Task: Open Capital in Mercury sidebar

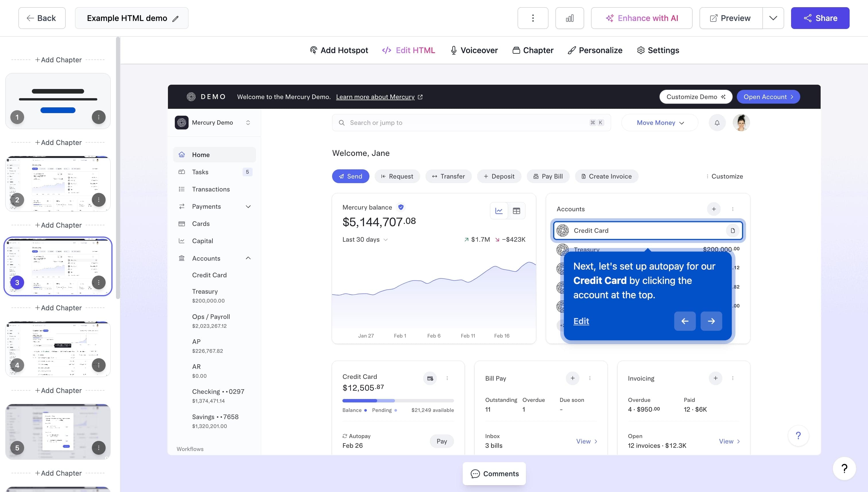Action: click(214, 241)
